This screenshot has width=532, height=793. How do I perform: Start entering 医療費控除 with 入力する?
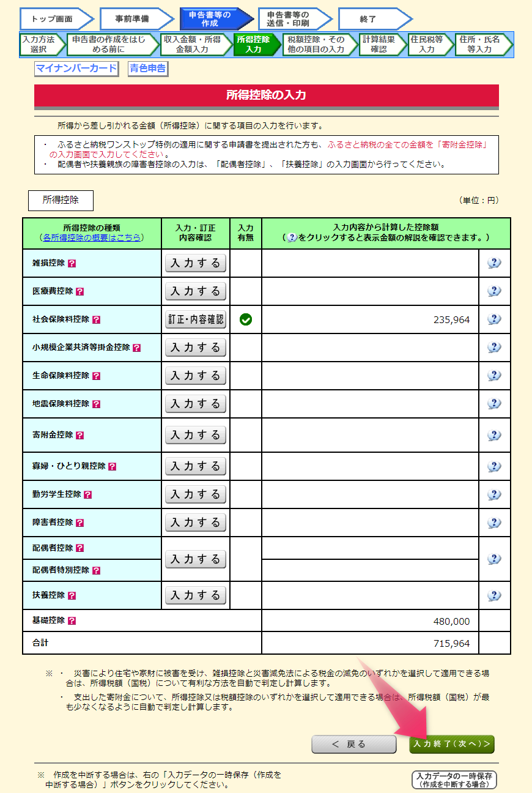click(x=196, y=291)
